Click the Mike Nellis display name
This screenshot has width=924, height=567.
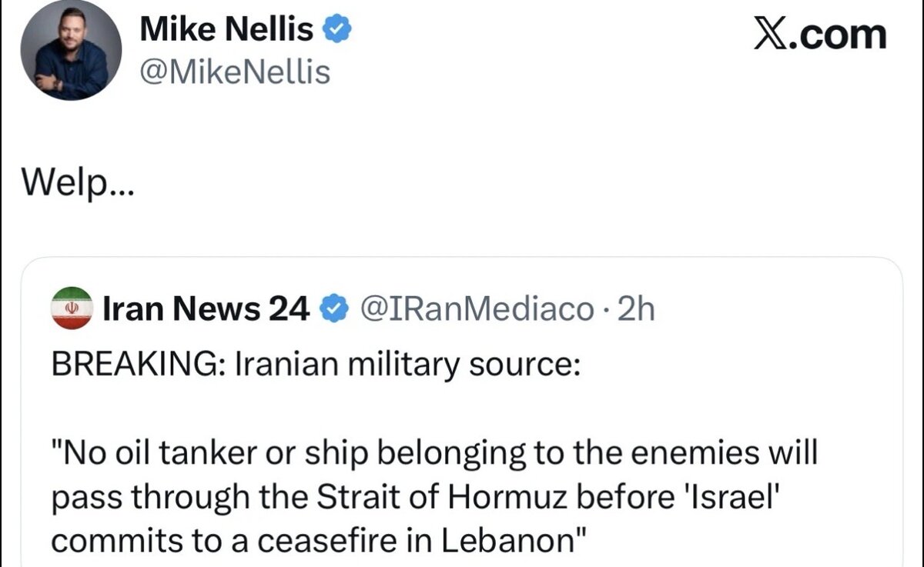tap(226, 30)
